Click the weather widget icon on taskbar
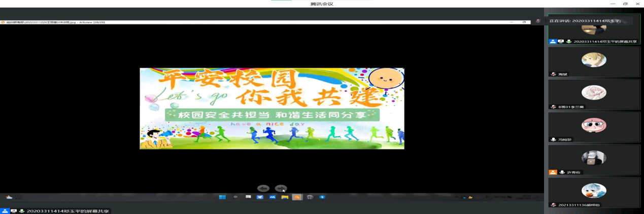 (9, 197)
